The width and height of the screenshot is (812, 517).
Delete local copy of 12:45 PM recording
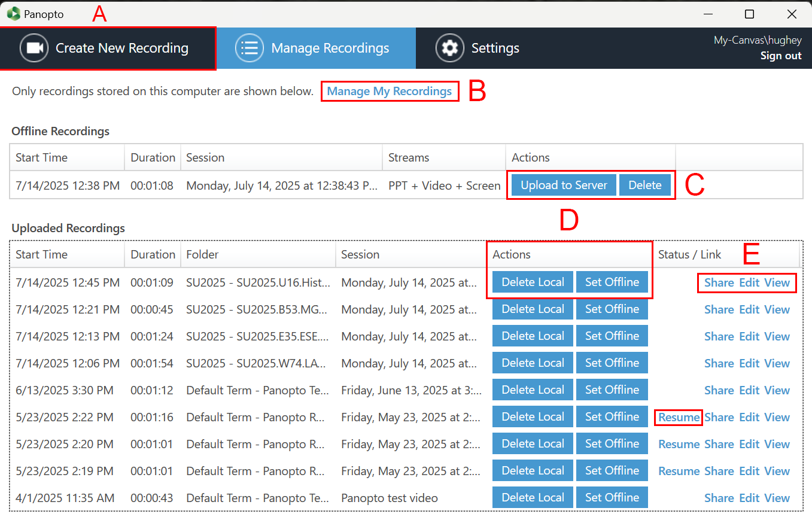click(x=533, y=282)
